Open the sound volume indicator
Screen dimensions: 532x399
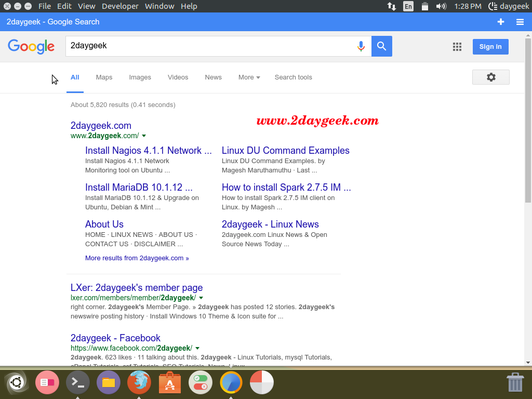(x=441, y=6)
